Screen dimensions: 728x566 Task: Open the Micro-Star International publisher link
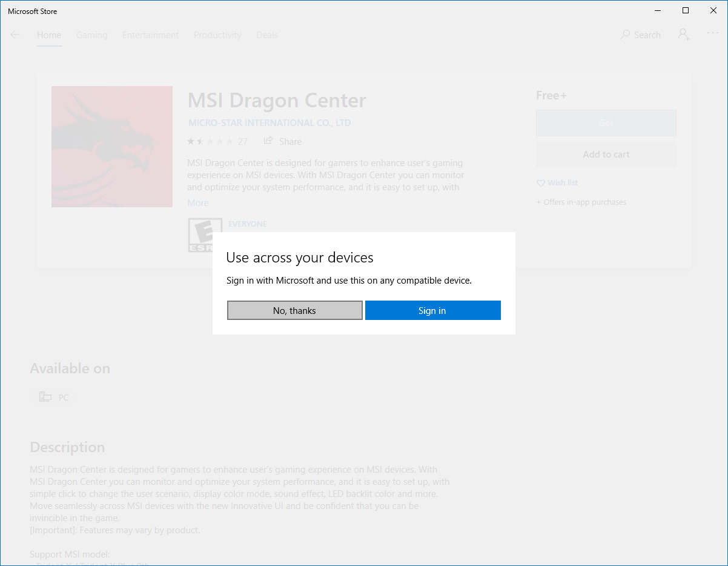click(x=270, y=123)
